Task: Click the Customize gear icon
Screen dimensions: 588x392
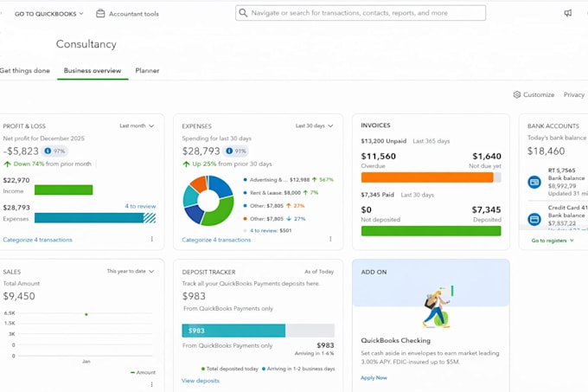Action: 517,94
